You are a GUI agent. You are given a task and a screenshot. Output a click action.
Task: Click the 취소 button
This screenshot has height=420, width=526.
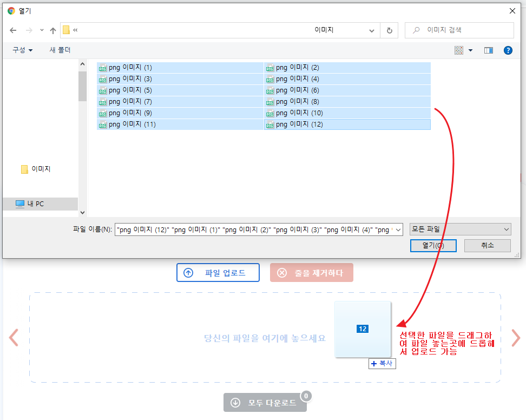click(x=486, y=245)
